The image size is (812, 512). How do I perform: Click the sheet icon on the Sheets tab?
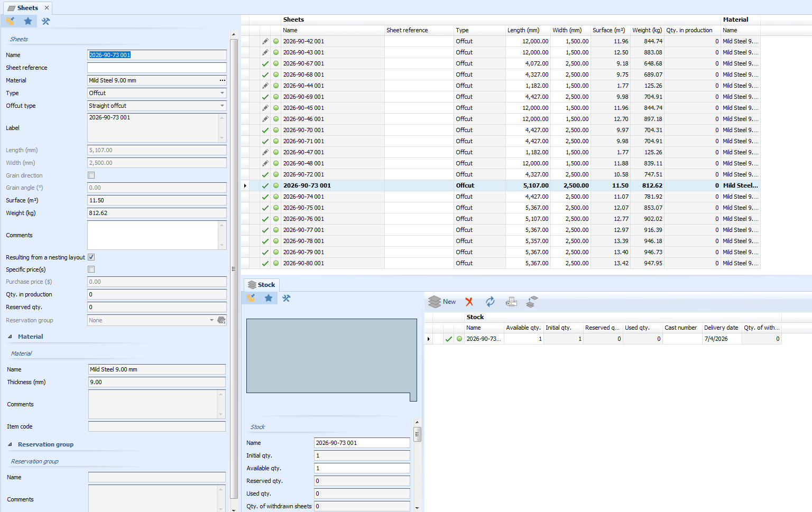click(11, 8)
